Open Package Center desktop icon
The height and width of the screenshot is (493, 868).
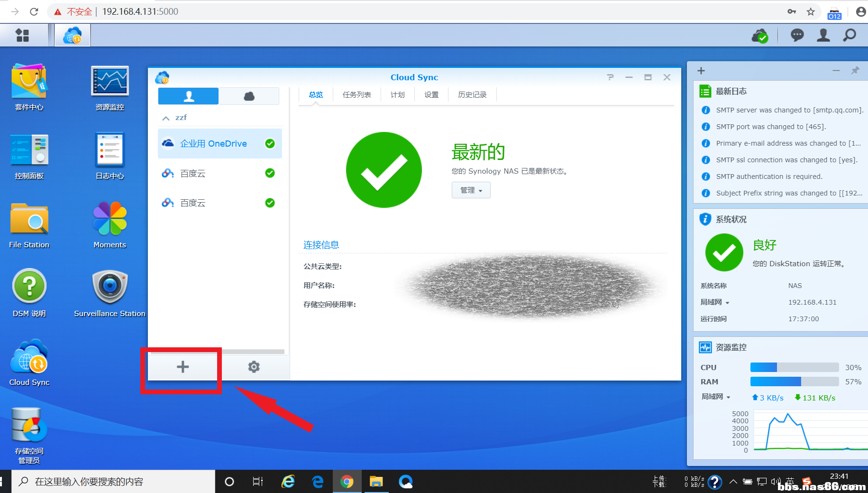(x=29, y=86)
